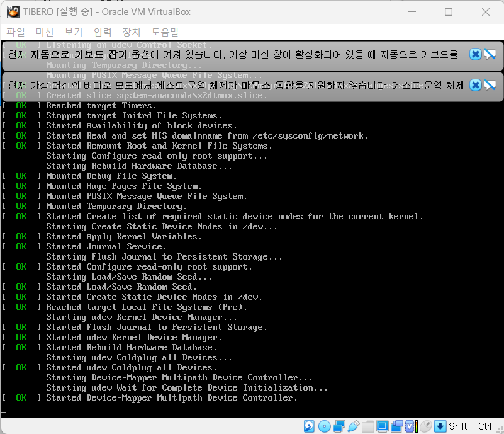Open the hard disk activity indicator
Viewport: 504px width, 434px height.
(309, 426)
